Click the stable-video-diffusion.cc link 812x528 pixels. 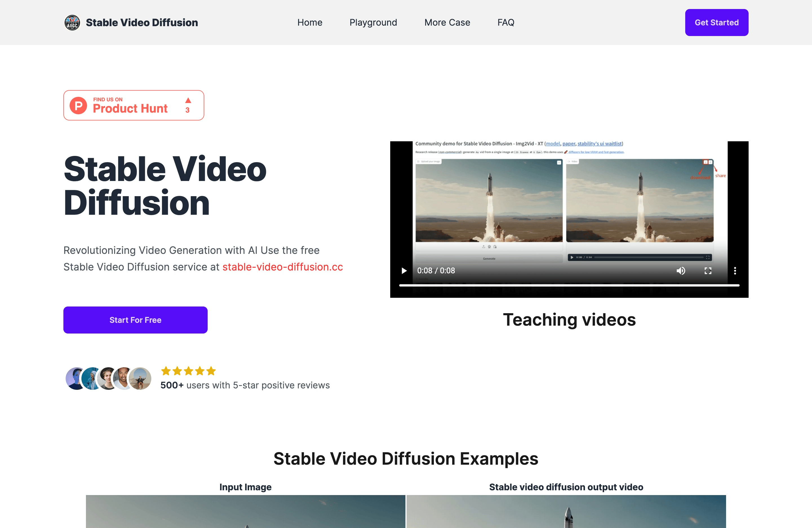point(282,267)
